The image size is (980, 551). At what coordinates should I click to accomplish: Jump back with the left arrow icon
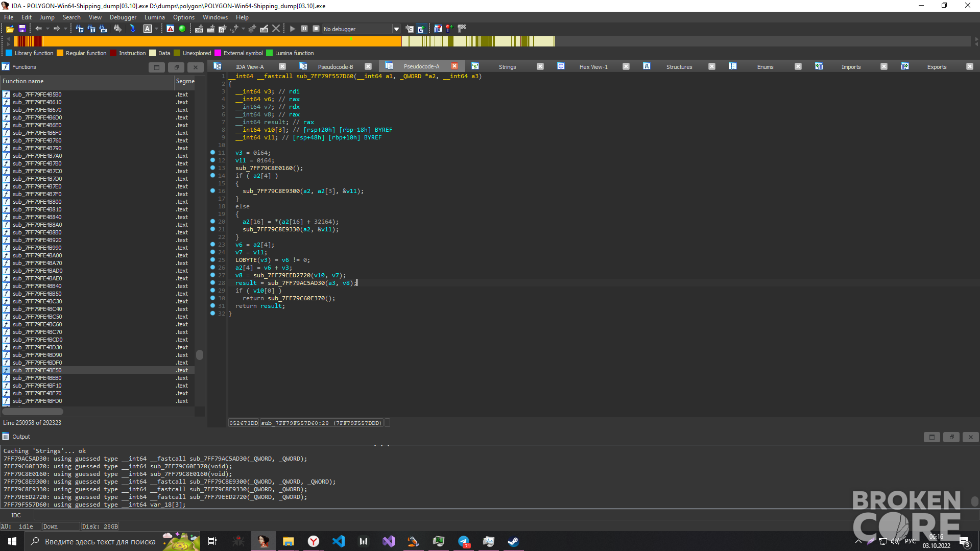[39, 29]
